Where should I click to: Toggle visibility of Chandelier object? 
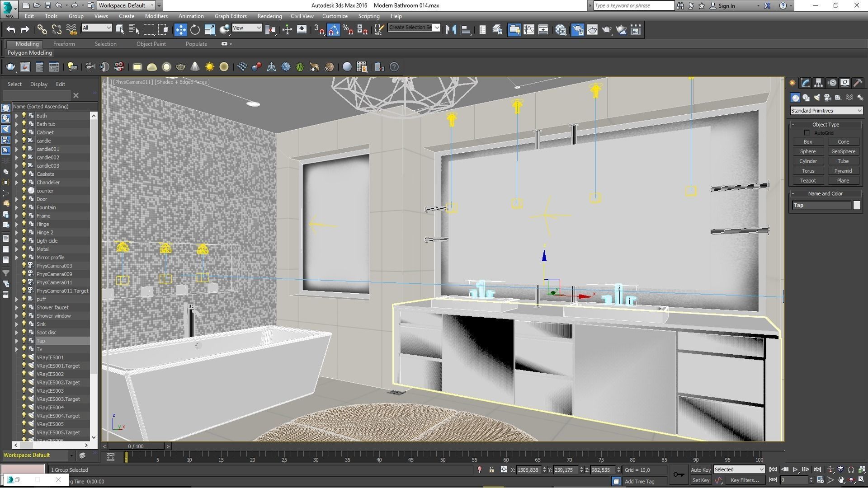click(24, 183)
